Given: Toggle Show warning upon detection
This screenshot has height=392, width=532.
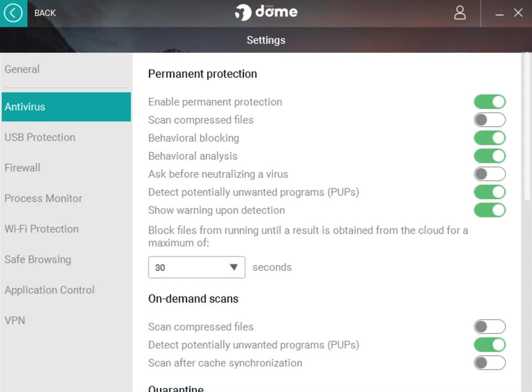Looking at the screenshot, I should click(x=490, y=210).
